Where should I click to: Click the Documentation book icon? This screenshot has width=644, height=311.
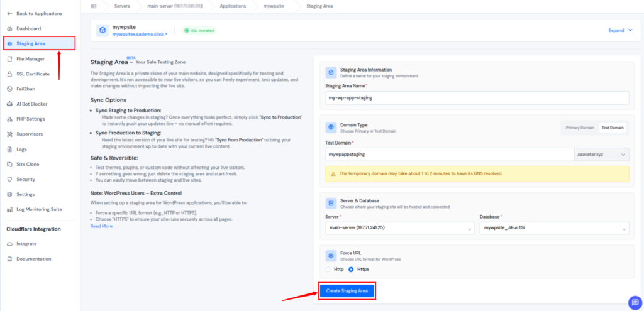[x=9, y=259]
